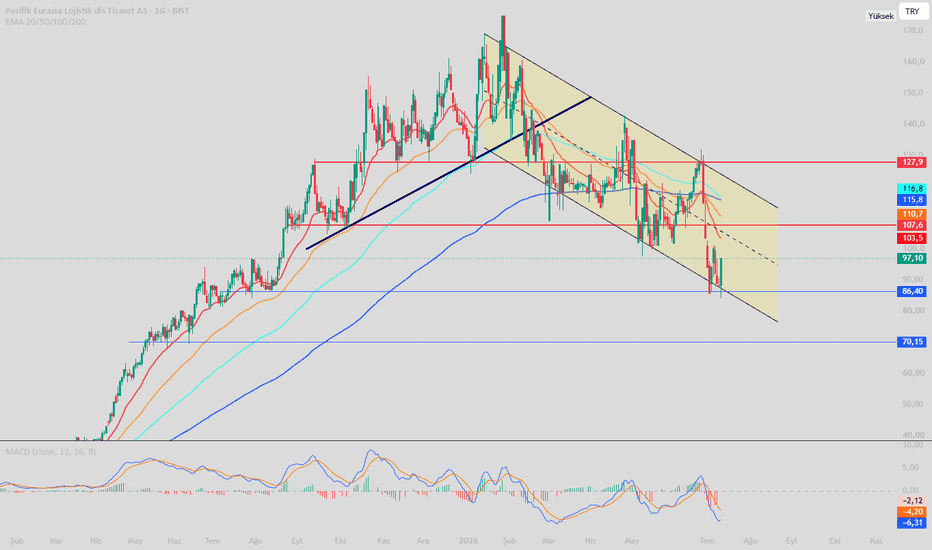Click the 60,00 price scale value
Viewport: 932px width, 550px height.
tap(912, 373)
